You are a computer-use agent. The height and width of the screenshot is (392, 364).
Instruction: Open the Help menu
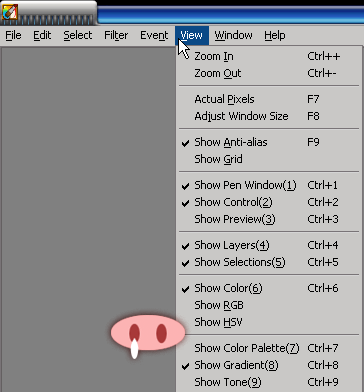tap(275, 35)
